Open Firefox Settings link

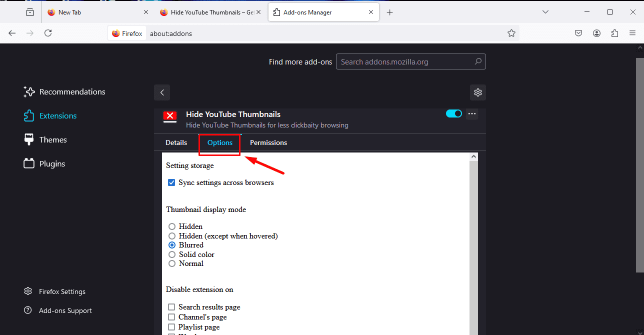click(x=55, y=291)
